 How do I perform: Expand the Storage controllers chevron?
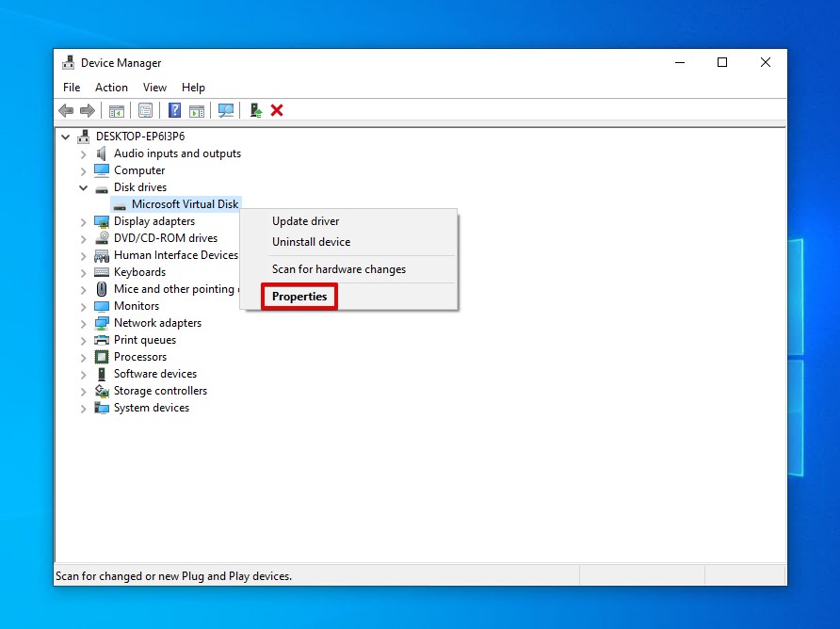[83, 392]
